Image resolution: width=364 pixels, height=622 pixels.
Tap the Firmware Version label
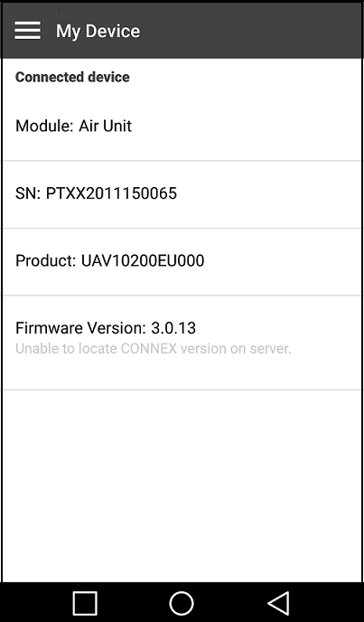coord(81,328)
